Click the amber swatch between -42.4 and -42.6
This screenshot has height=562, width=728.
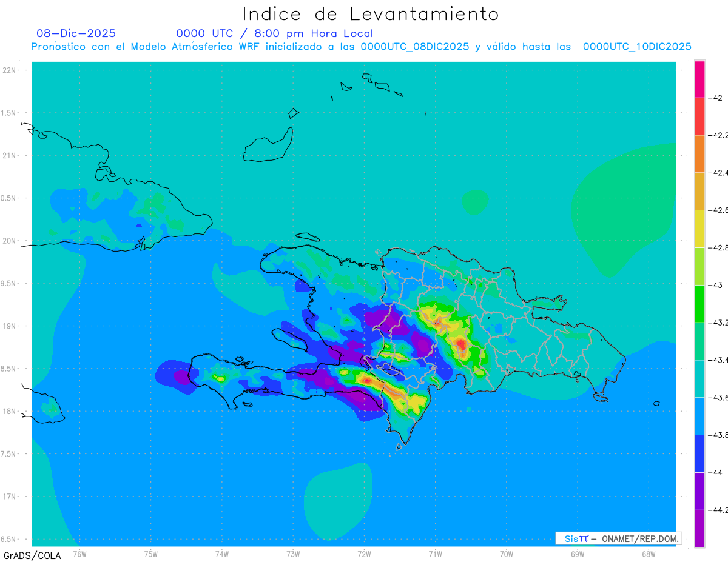coord(699,192)
